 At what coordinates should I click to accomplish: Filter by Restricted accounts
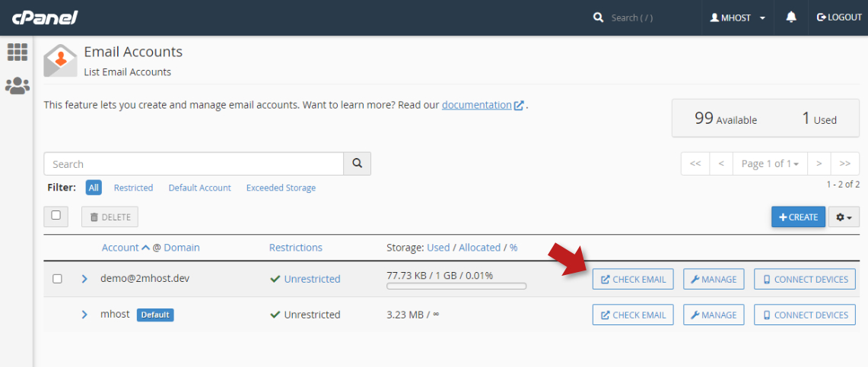coord(133,188)
